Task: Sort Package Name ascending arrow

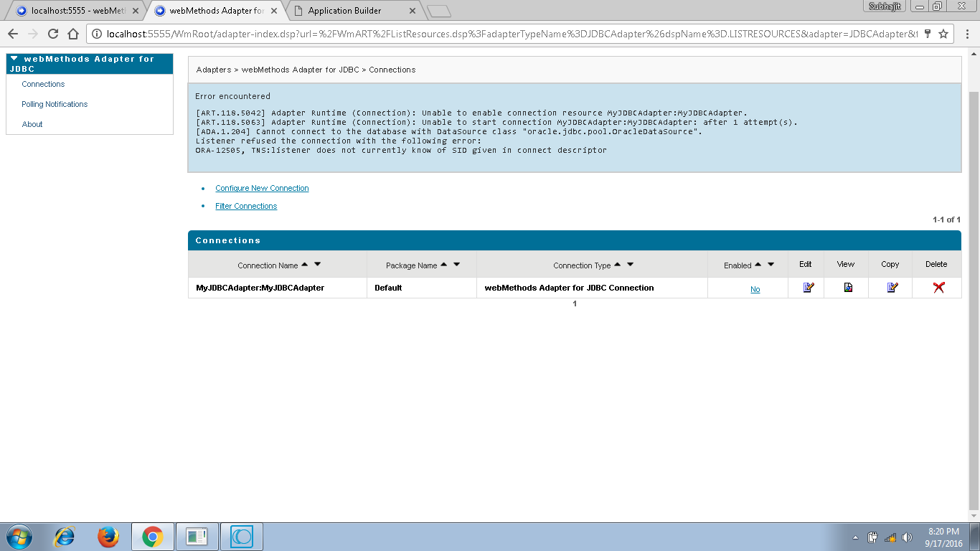Action: pos(444,264)
